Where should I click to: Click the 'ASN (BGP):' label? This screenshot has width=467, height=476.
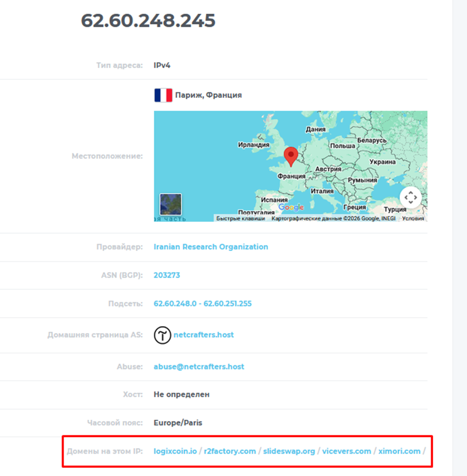(122, 275)
